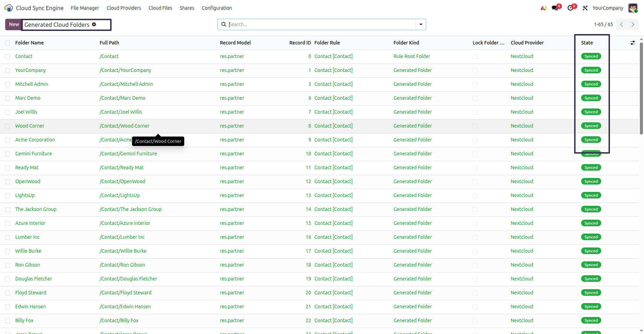Expand the search options dropdown toggle
The height and width of the screenshot is (334, 644).
click(x=421, y=24)
